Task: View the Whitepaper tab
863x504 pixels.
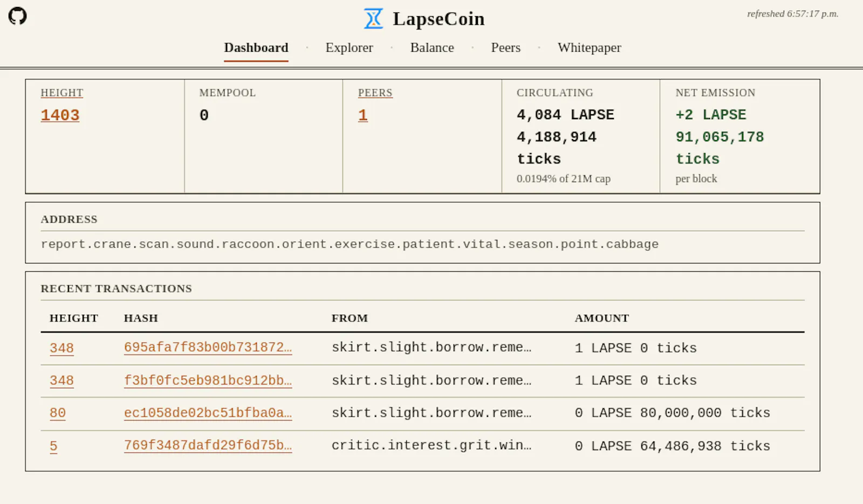Action: tap(590, 47)
